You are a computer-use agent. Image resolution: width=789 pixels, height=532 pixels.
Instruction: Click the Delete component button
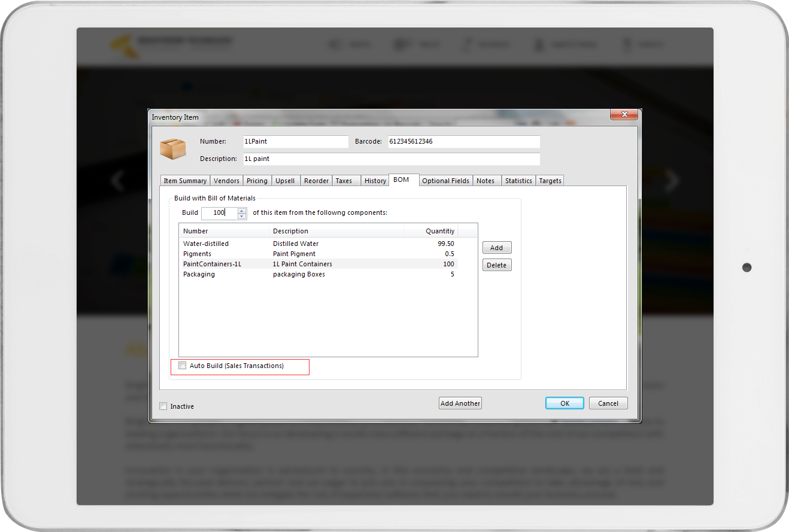click(x=497, y=265)
